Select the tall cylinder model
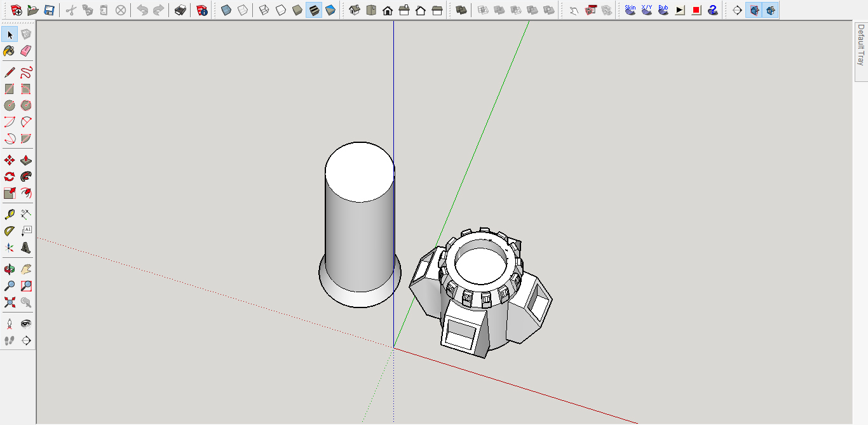The height and width of the screenshot is (425, 868). [x=360, y=225]
